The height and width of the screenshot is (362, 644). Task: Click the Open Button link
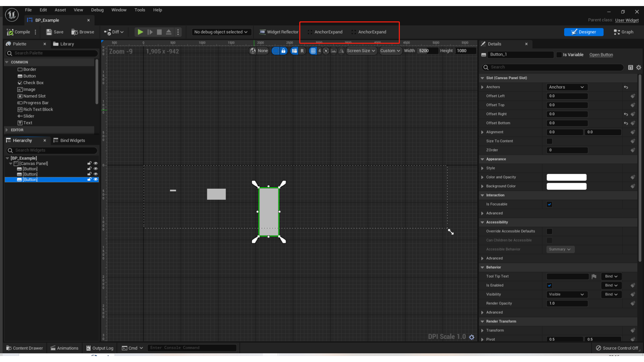coord(601,55)
